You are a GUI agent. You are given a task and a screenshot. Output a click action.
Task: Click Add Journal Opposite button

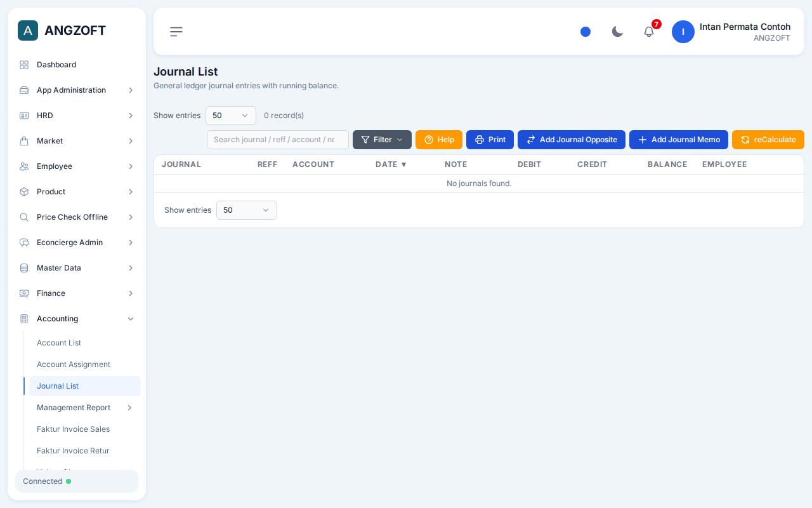click(x=572, y=140)
